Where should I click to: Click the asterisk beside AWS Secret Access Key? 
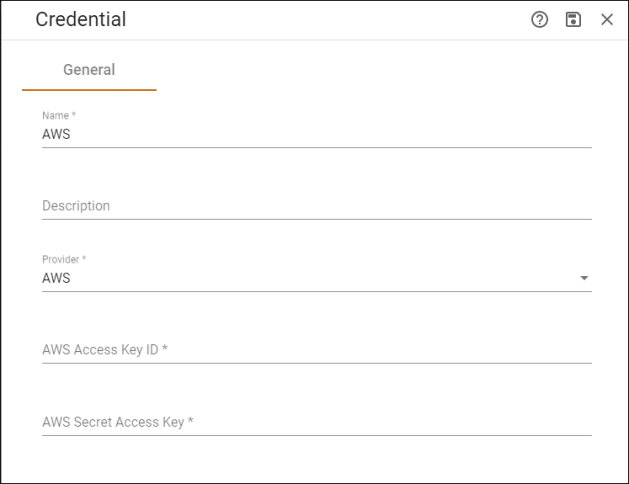(191, 420)
